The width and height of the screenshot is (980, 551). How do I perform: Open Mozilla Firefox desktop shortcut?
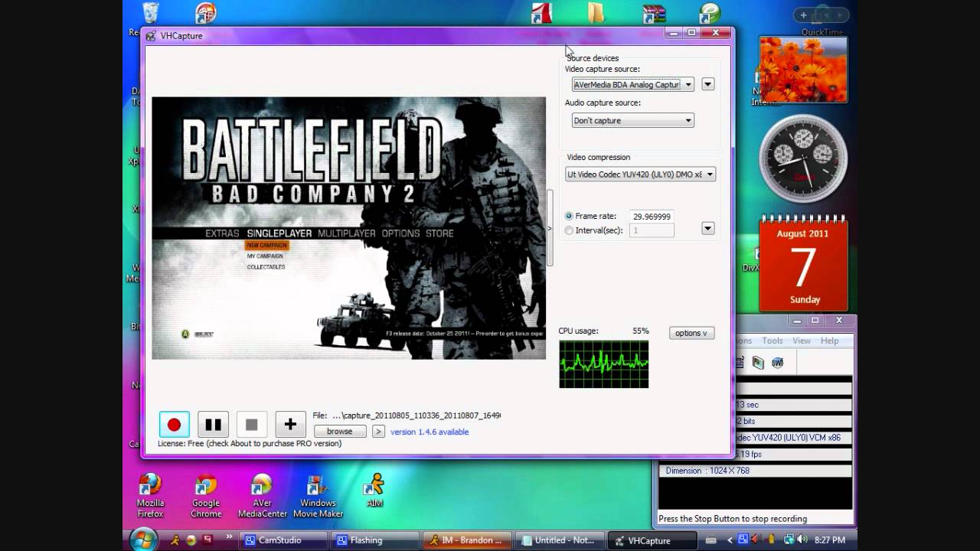click(150, 496)
